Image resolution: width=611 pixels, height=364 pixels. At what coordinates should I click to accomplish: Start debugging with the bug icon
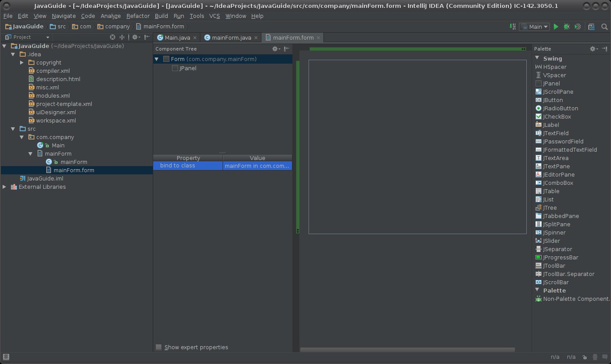pyautogui.click(x=566, y=27)
